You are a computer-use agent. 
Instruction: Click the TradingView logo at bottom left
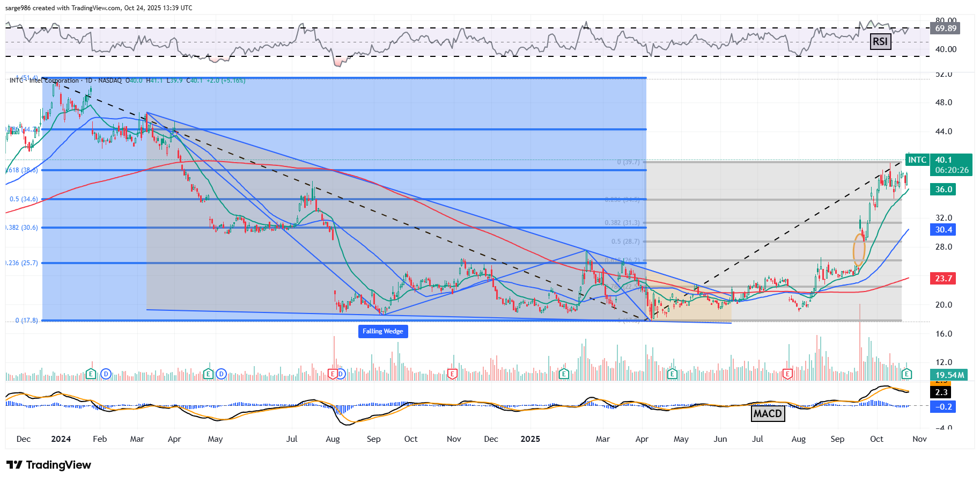(49, 465)
